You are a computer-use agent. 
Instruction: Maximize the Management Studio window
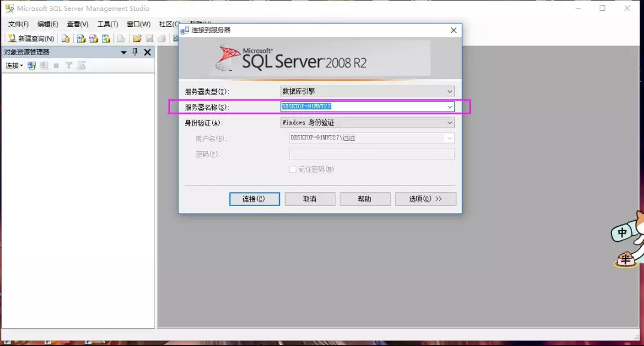[x=602, y=8]
